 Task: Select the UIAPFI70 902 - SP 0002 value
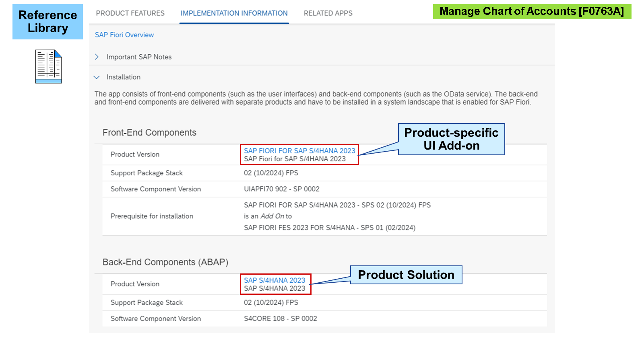(282, 189)
